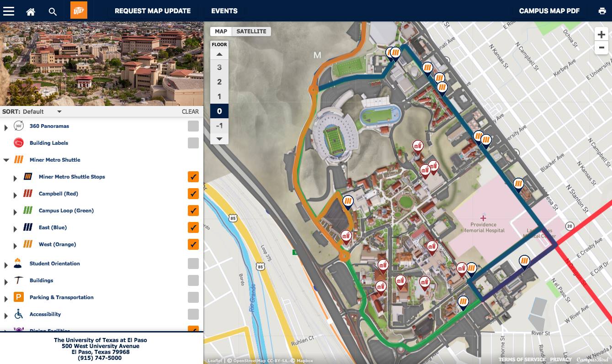Click the 360 Panoramas category icon

(19, 126)
